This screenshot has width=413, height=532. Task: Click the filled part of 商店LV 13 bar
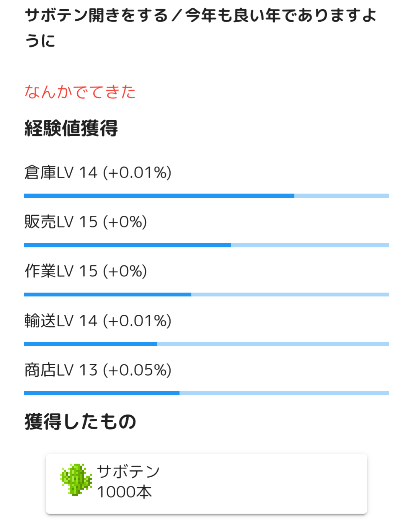coord(101,393)
